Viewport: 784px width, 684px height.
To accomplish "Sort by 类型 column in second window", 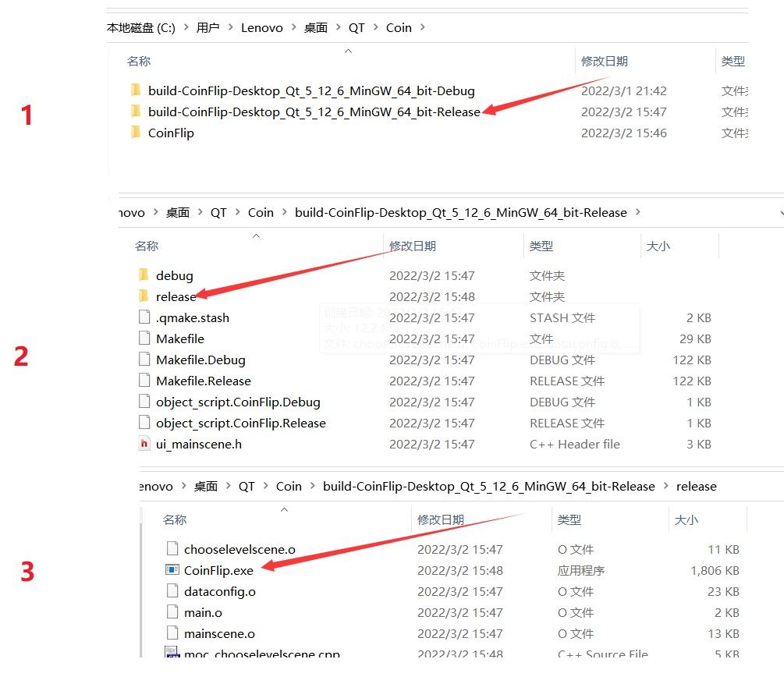I will (x=541, y=246).
